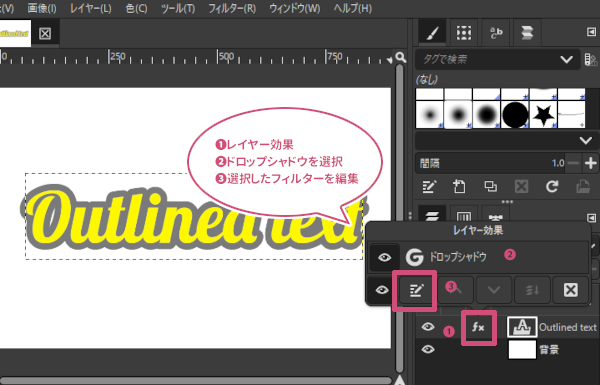Open the 色(C) menu
The height and width of the screenshot is (385, 600).
coord(136,8)
